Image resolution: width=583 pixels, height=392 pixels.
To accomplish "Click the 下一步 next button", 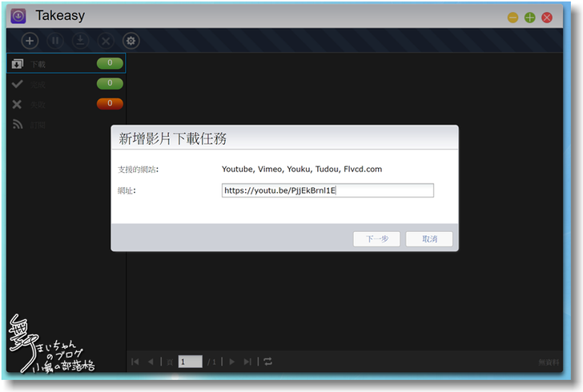I will click(x=376, y=238).
